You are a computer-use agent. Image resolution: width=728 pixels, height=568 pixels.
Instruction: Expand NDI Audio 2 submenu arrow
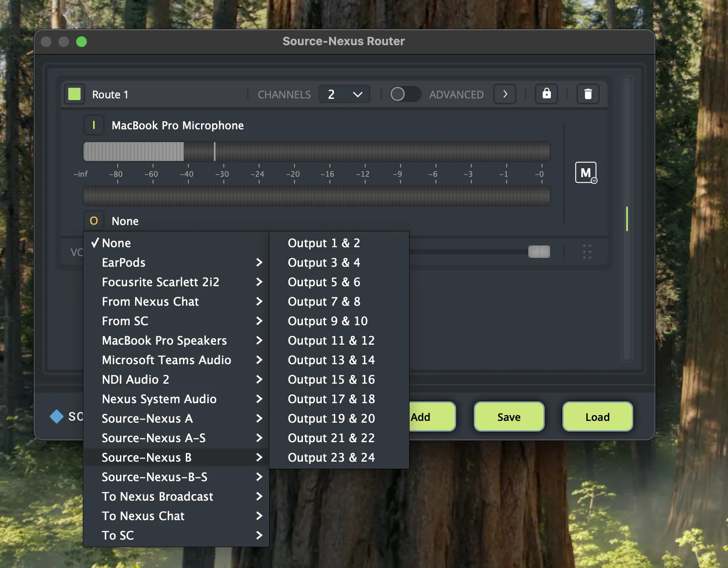259,379
